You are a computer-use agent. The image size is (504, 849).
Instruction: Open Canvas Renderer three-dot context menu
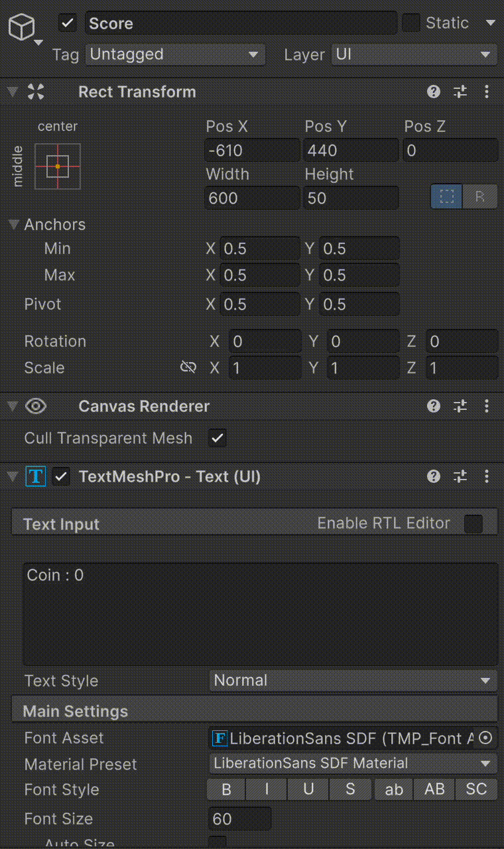[x=487, y=406]
